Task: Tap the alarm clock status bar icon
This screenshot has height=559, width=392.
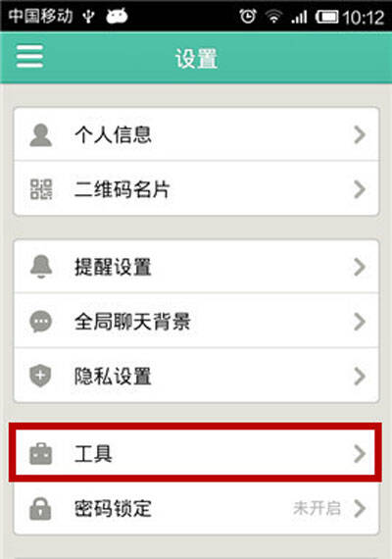Action: [248, 16]
